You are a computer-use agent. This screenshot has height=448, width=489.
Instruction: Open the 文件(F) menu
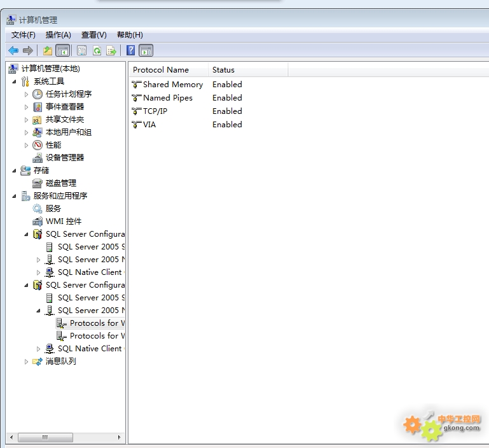point(24,34)
